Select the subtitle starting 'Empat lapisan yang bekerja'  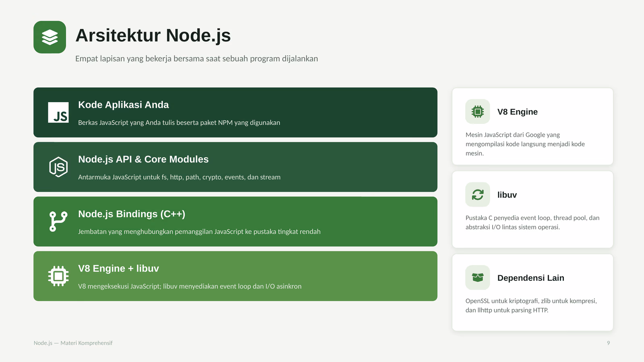point(196,59)
